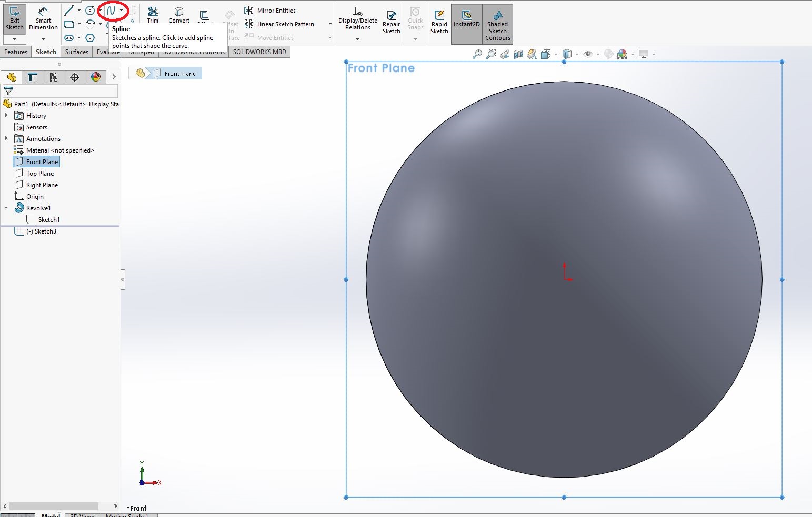812x517 pixels.
Task: Expand the Revolve1 feature tree item
Action: [x=6, y=208]
